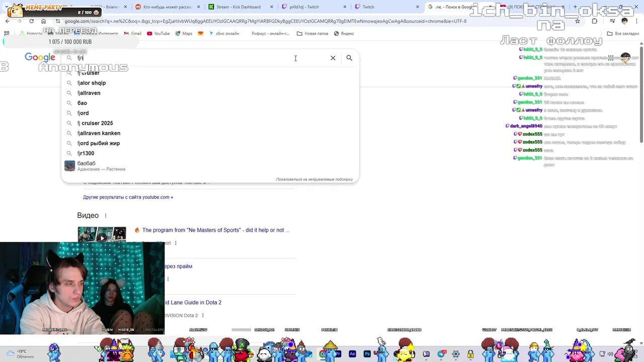Open the browser home page button
Viewport: 644px width, 362px height.
[x=43, y=21]
